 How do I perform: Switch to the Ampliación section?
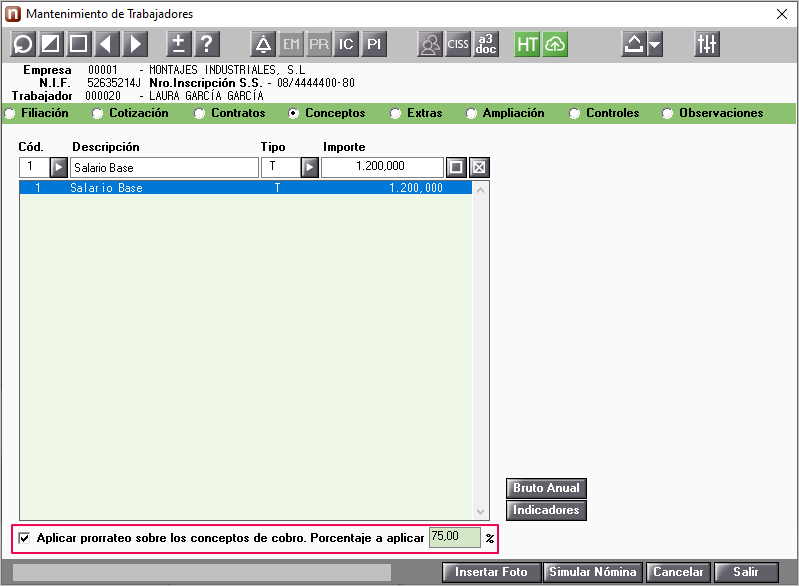(472, 114)
